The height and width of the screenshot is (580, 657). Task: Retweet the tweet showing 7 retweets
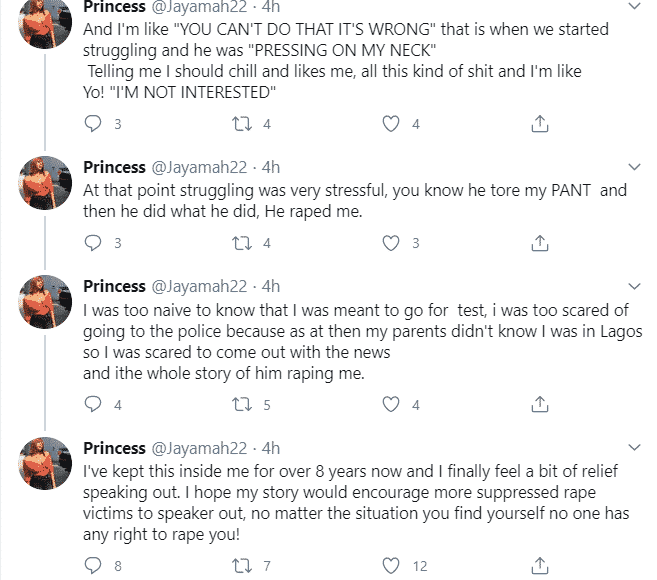[x=241, y=567]
